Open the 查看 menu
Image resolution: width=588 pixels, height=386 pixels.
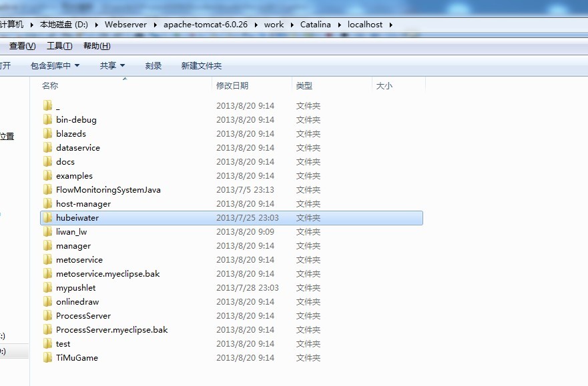pos(21,45)
